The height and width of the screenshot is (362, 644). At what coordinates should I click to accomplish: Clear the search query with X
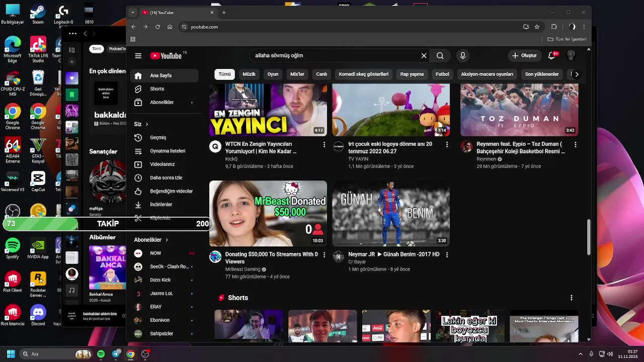tap(424, 56)
